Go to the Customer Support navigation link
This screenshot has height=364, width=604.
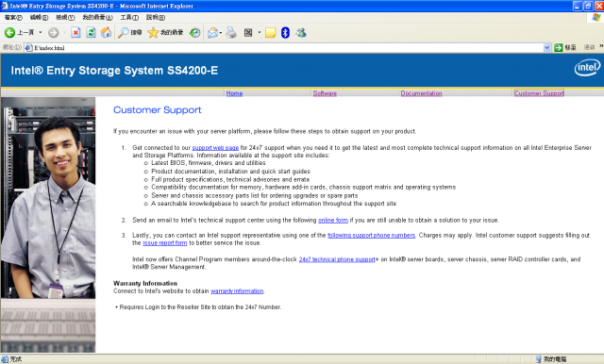(x=539, y=93)
